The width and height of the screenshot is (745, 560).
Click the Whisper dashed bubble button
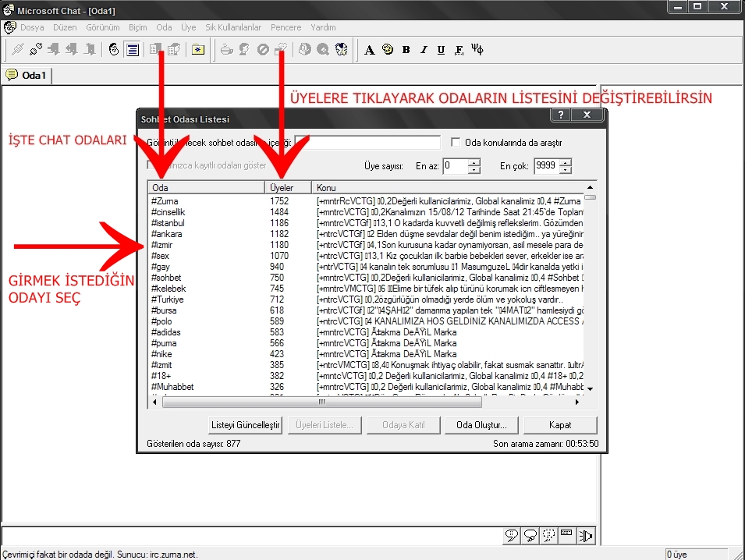pos(548,536)
